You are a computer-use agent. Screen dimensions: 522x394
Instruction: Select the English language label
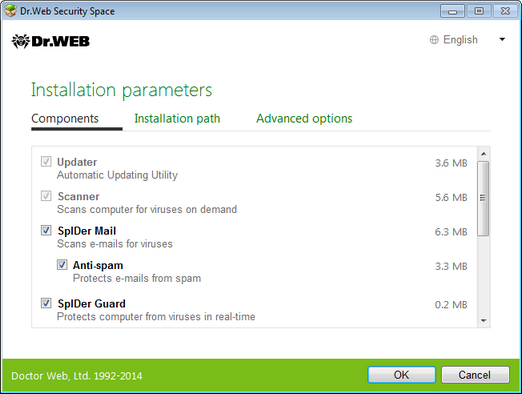pyautogui.click(x=460, y=40)
